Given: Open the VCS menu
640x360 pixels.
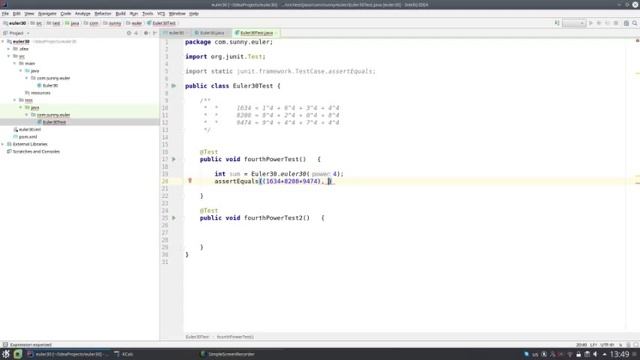Looking at the screenshot, I should coord(161,13).
